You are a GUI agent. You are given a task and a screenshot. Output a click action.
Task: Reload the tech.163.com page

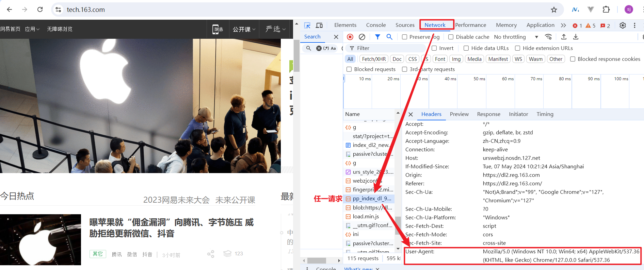(40, 10)
